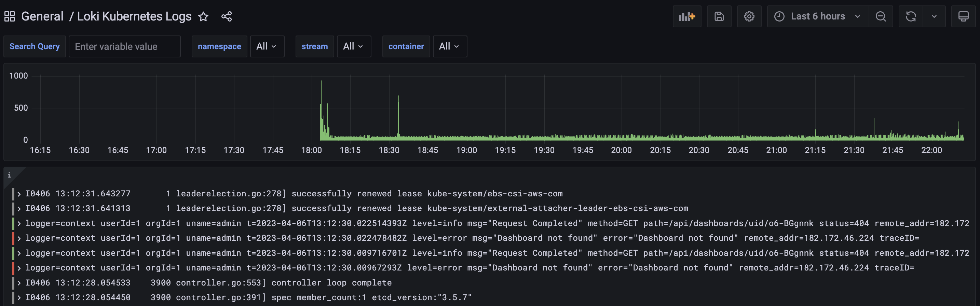Image resolution: width=980 pixels, height=306 pixels.
Task: Click the spike near 18:30 on graph
Action: [x=398, y=118]
